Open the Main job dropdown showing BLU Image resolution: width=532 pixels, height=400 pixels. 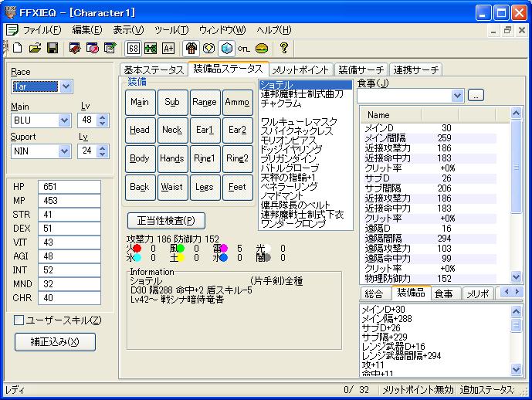(x=64, y=120)
